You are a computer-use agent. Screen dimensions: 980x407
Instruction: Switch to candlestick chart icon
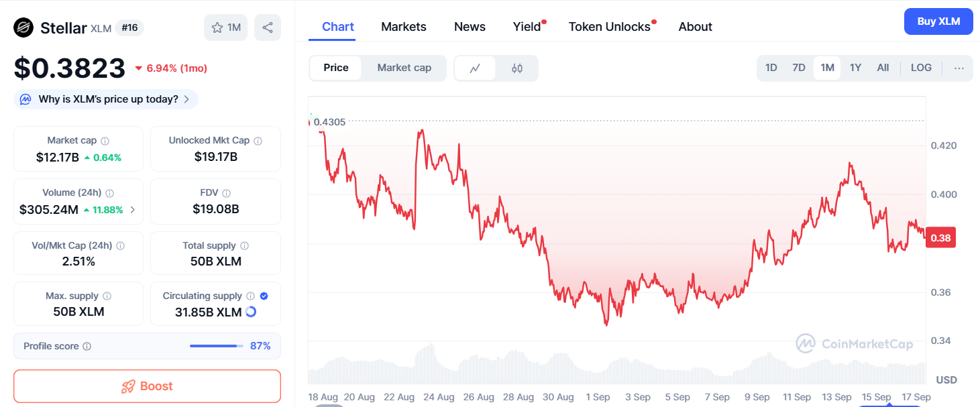516,68
